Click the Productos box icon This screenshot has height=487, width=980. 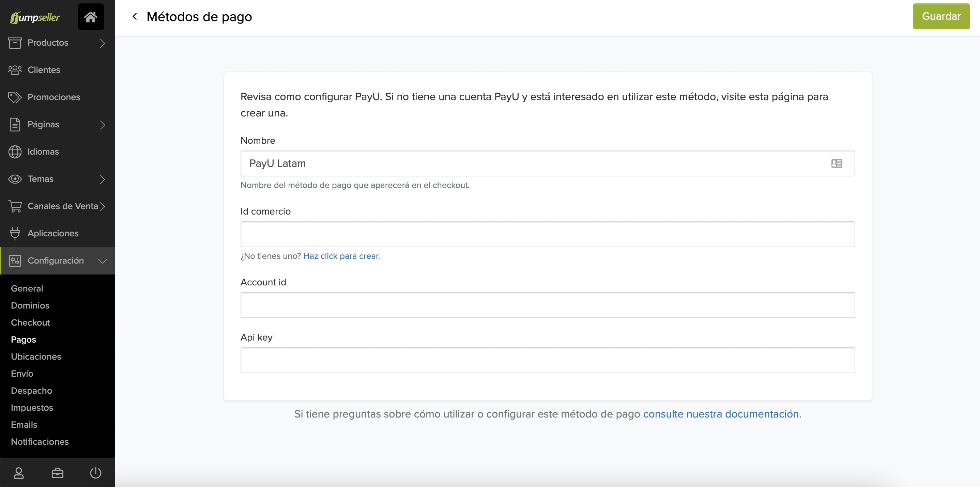pos(15,43)
